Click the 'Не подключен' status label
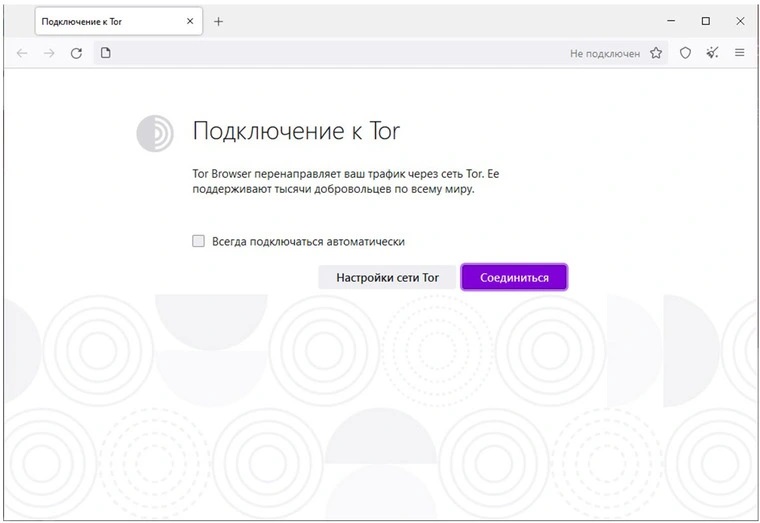 click(605, 54)
